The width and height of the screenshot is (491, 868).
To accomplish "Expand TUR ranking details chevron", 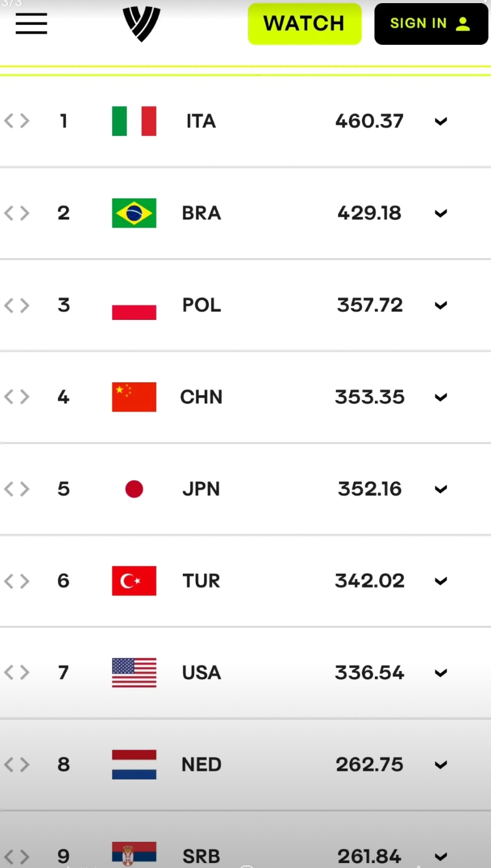I will coord(441,581).
